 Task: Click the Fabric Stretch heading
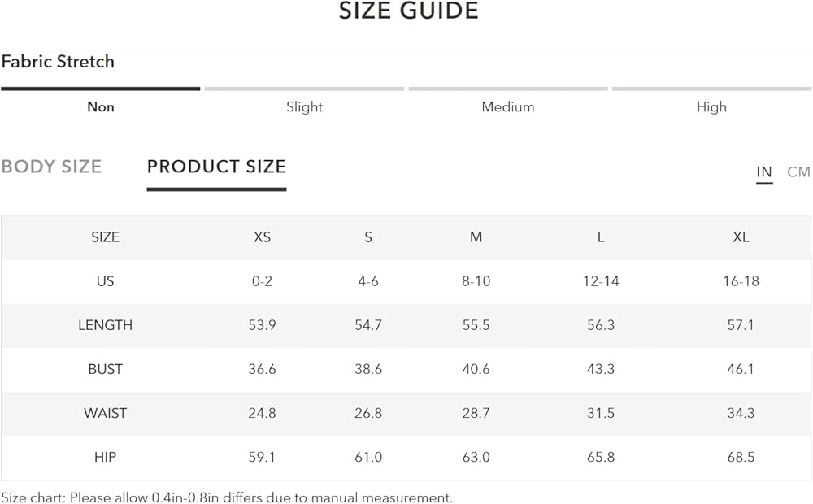click(x=58, y=62)
